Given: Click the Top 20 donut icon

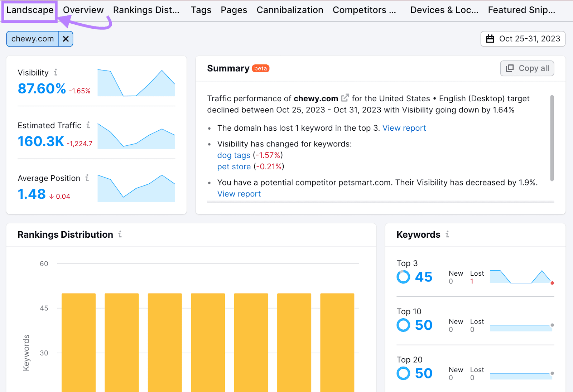Looking at the screenshot, I should 403,373.
